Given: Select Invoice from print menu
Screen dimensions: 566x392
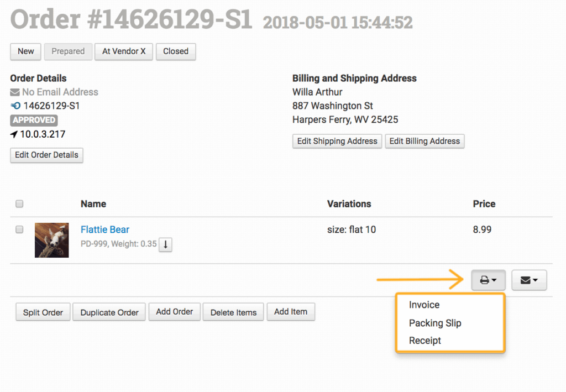Looking at the screenshot, I should click(424, 305).
